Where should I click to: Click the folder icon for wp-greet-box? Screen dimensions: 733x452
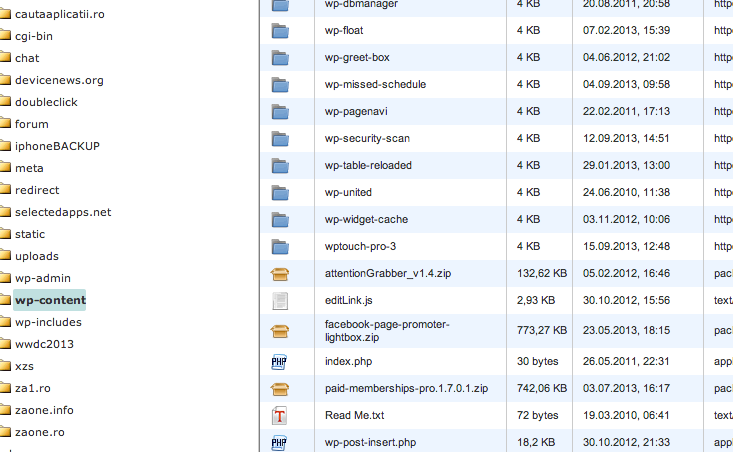[x=280, y=58]
